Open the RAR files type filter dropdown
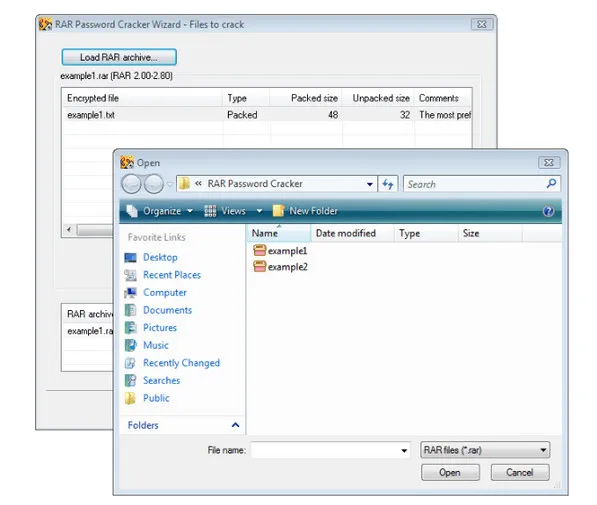This screenshot has height=505, width=597. pyautogui.click(x=485, y=450)
